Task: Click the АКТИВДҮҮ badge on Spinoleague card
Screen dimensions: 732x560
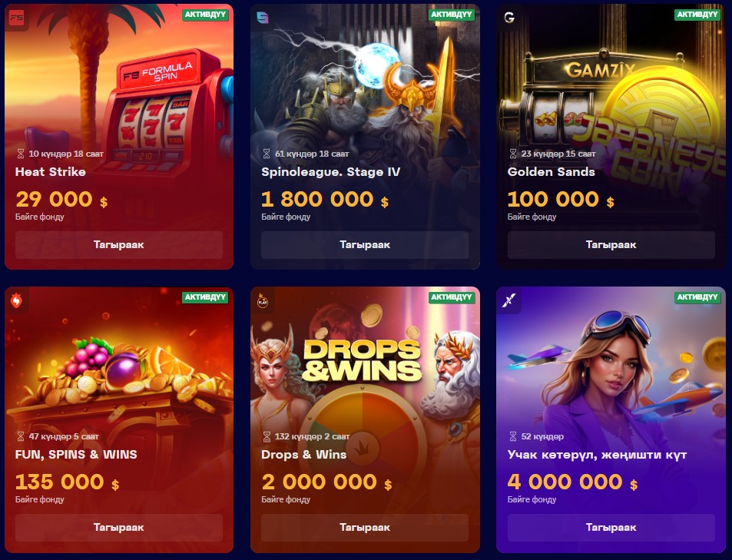Action: (x=452, y=15)
